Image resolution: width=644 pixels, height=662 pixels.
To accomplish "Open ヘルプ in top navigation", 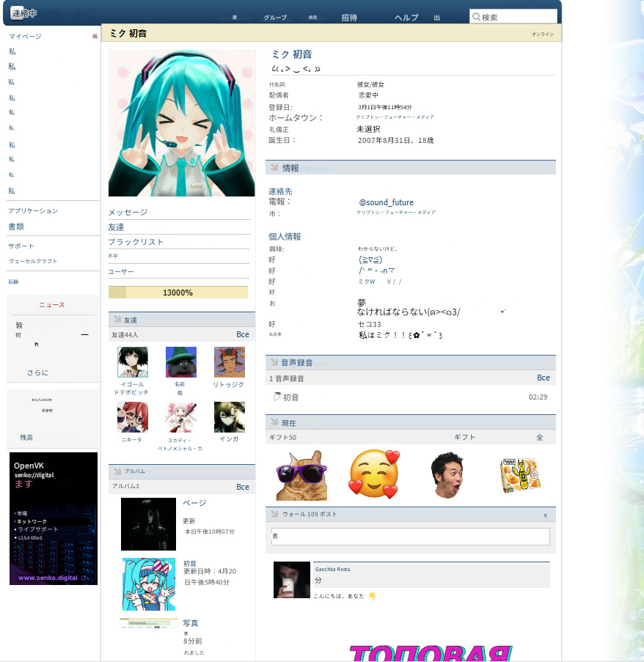I will tap(406, 18).
